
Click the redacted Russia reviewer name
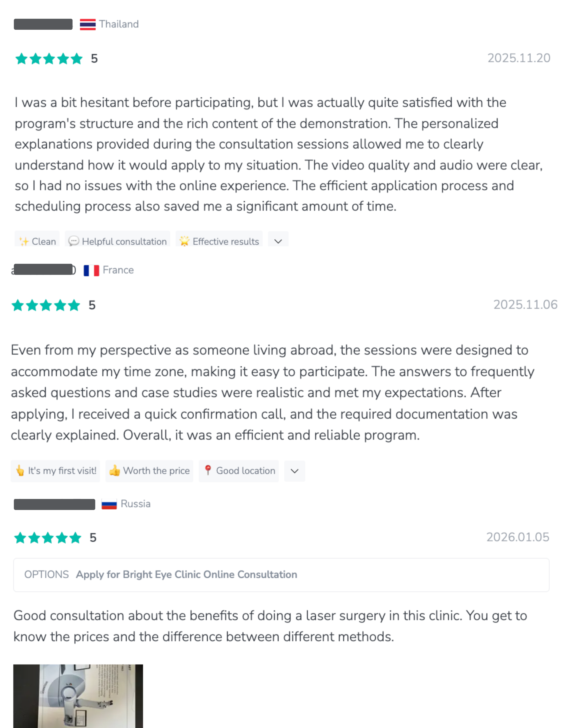55,505
